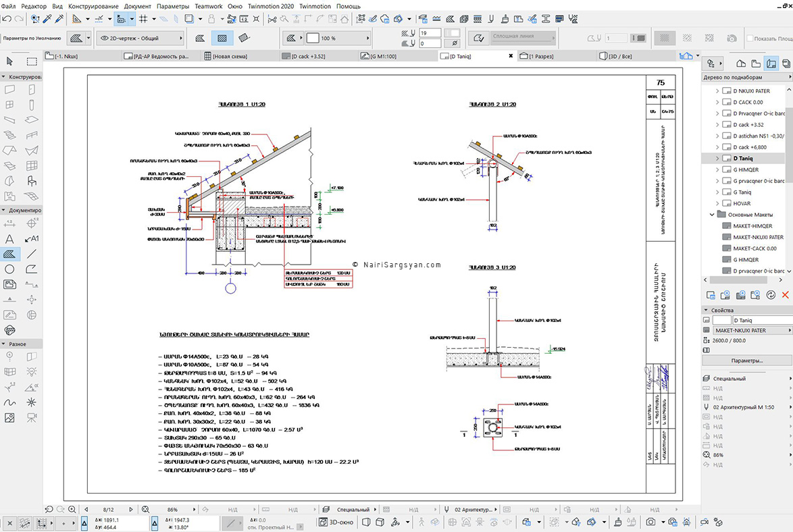The image size is (793, 532).
Task: Open the Конструирование menu
Action: [94, 6]
